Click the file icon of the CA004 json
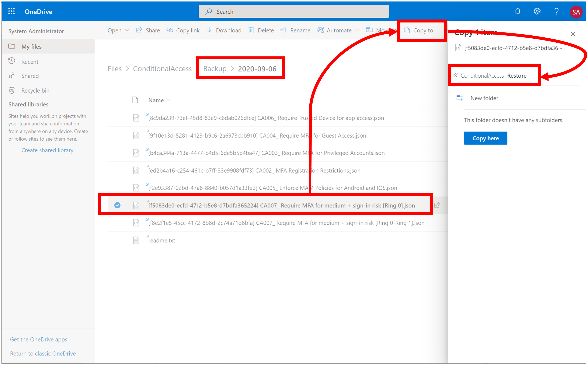588x365 pixels. [x=136, y=136]
